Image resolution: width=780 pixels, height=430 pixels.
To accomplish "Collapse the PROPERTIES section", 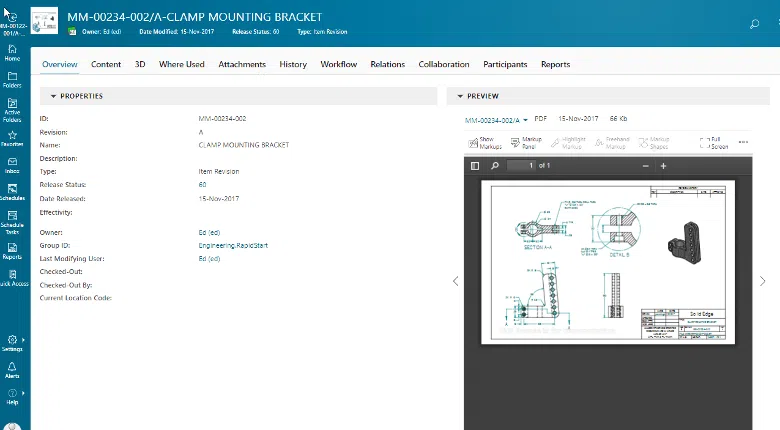I will coord(53,96).
